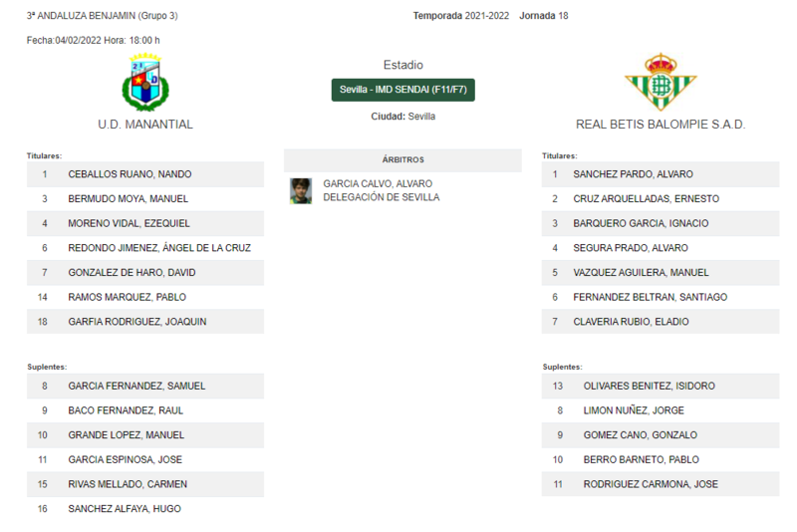This screenshot has height=532, width=797.
Task: Click on CRUZ ARQUELLADAS, ERNESTO
Action: [x=661, y=198]
